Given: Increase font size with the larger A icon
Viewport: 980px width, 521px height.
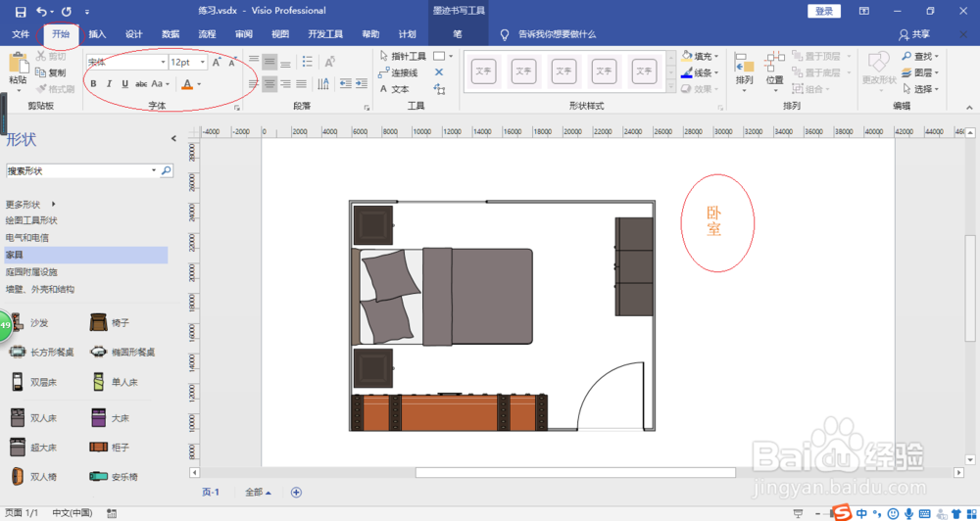Looking at the screenshot, I should (217, 62).
